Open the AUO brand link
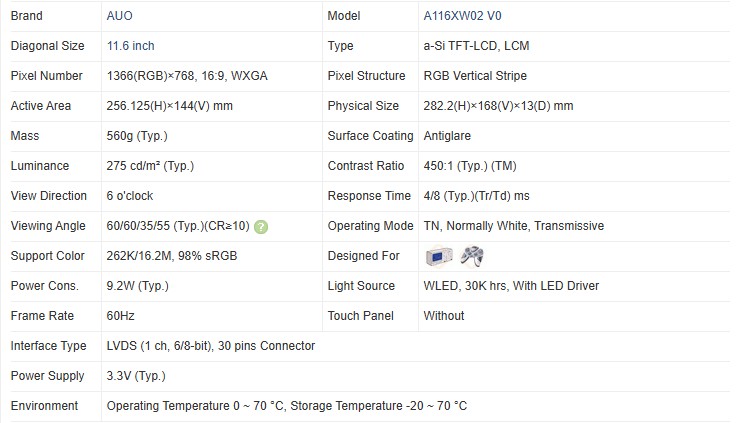The height and width of the screenshot is (423, 738). point(118,16)
